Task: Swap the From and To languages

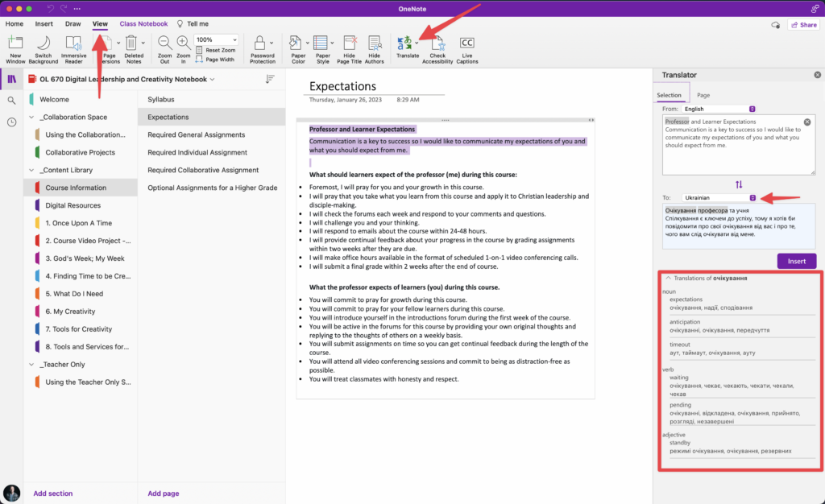Action: coord(739,184)
